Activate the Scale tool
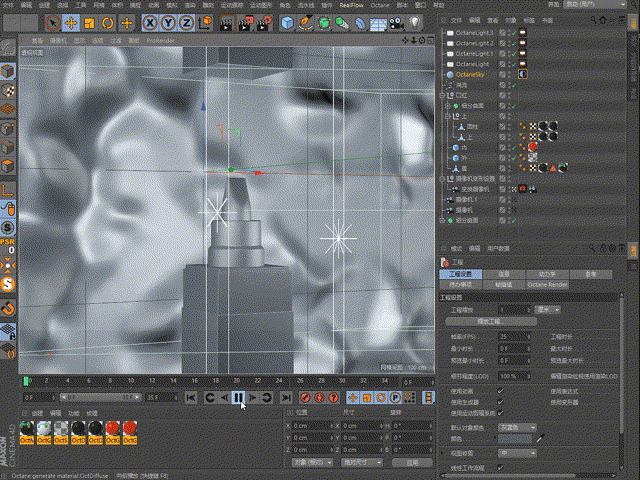Image resolution: width=640 pixels, height=480 pixels. point(89,23)
